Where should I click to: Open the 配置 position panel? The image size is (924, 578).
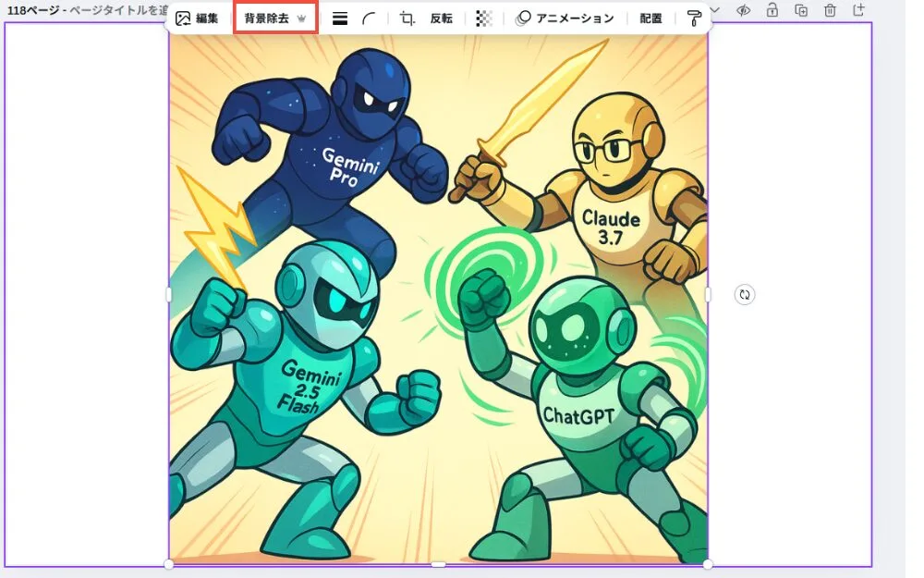[x=650, y=18]
